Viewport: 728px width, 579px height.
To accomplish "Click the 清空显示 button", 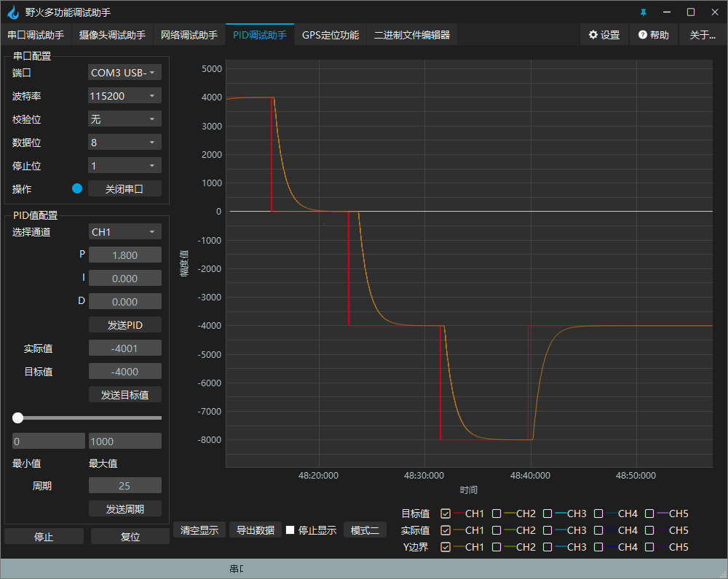I will [199, 530].
